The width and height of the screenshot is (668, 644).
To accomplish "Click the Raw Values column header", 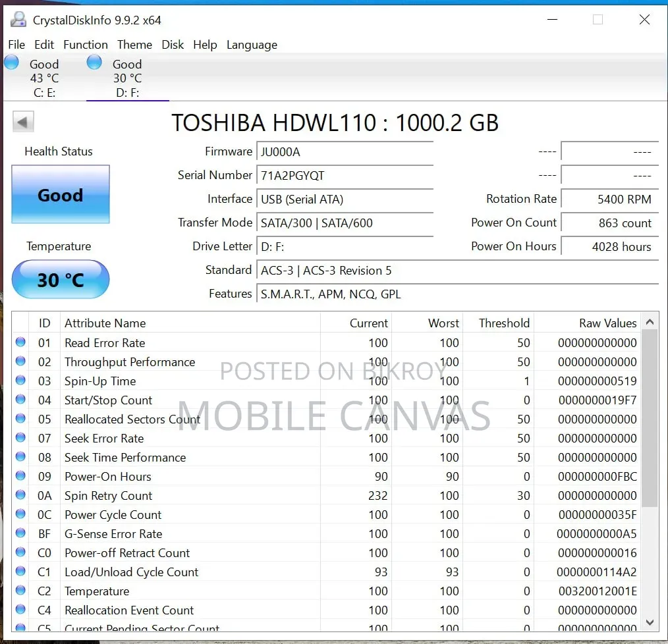I will pos(587,323).
